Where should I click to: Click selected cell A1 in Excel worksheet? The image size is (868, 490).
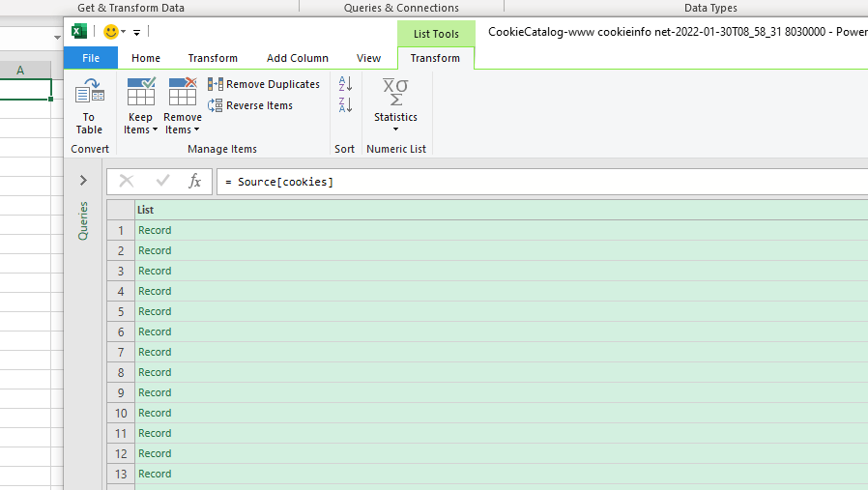point(25,89)
